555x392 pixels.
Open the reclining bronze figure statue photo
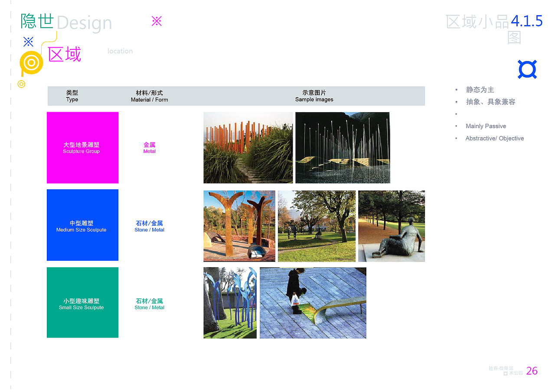392,226
